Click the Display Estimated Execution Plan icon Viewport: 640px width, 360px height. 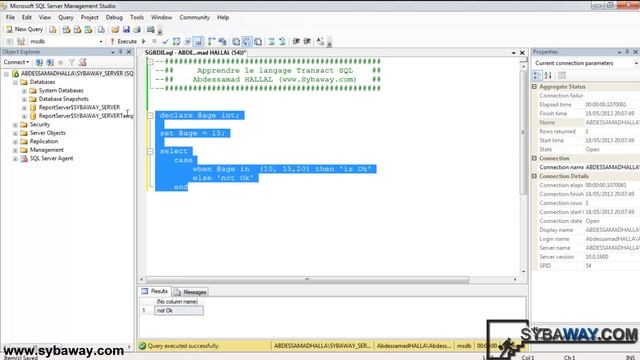(x=176, y=41)
